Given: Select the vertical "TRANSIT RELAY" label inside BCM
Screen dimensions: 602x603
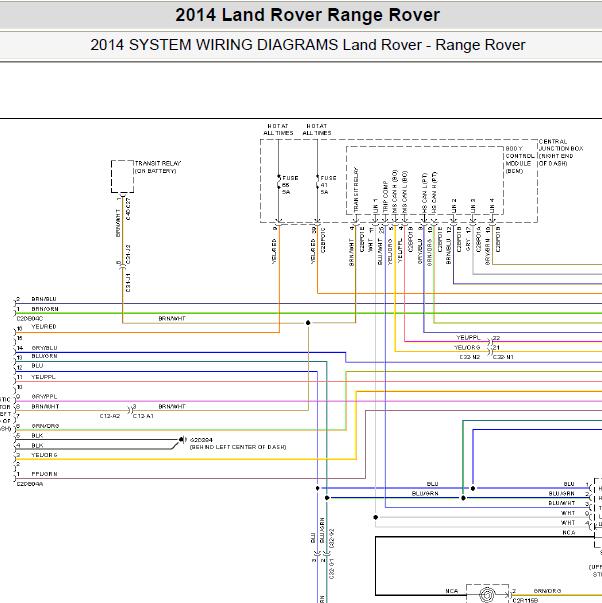Looking at the screenshot, I should [x=355, y=190].
